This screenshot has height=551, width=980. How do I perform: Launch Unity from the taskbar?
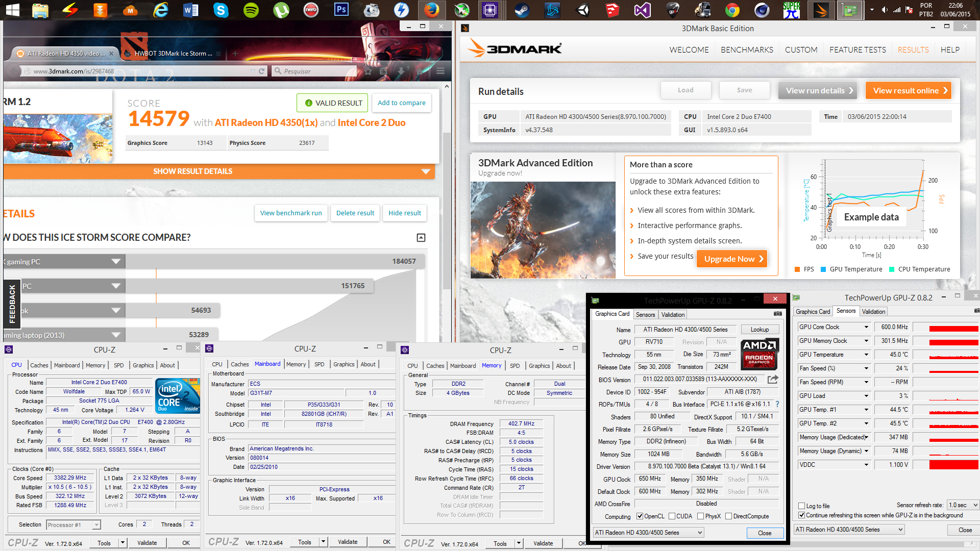tap(582, 10)
